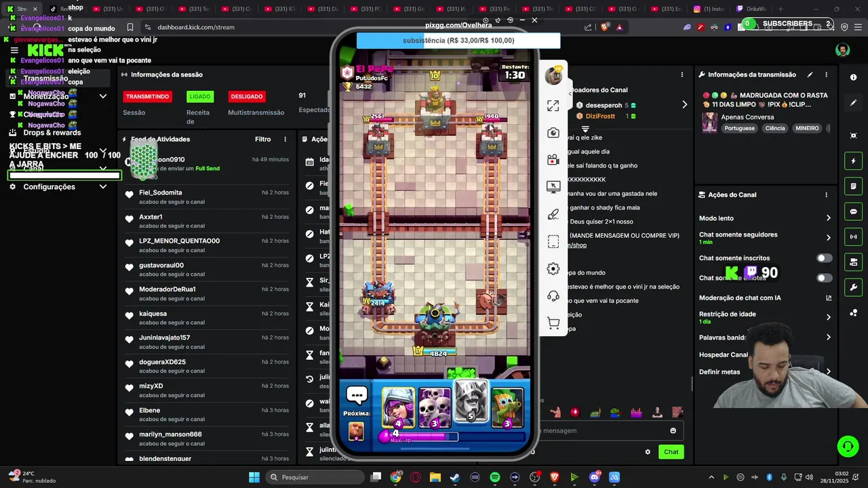Open Moderação de chat com IA link icon
This screenshot has height=488, width=868.
[829, 298]
